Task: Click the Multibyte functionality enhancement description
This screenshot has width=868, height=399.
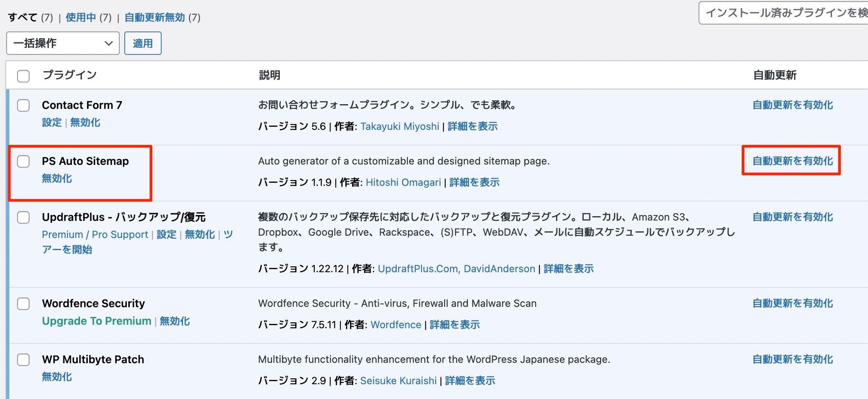Action: point(434,359)
